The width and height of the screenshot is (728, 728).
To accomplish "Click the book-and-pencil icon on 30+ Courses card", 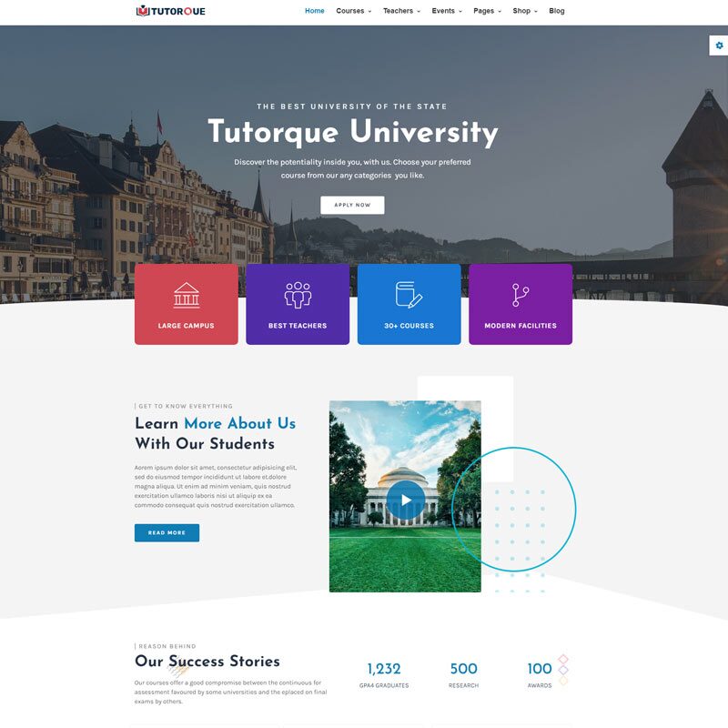I will [409, 292].
